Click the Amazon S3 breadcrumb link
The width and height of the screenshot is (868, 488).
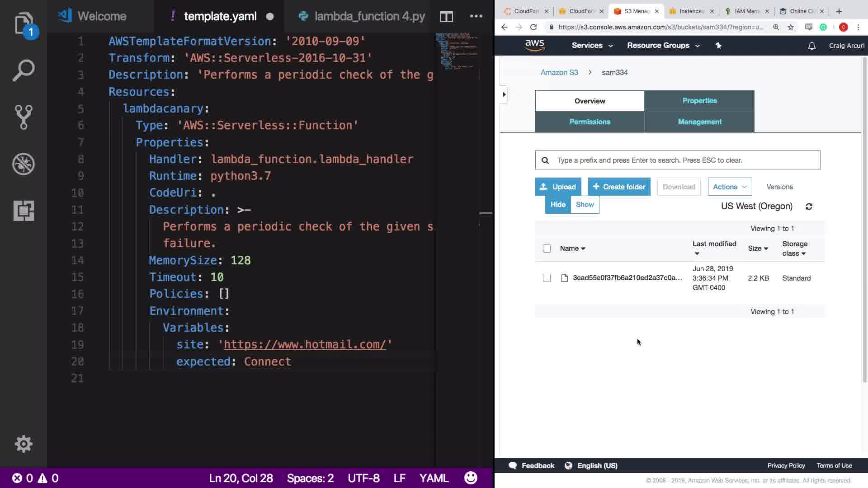click(559, 72)
